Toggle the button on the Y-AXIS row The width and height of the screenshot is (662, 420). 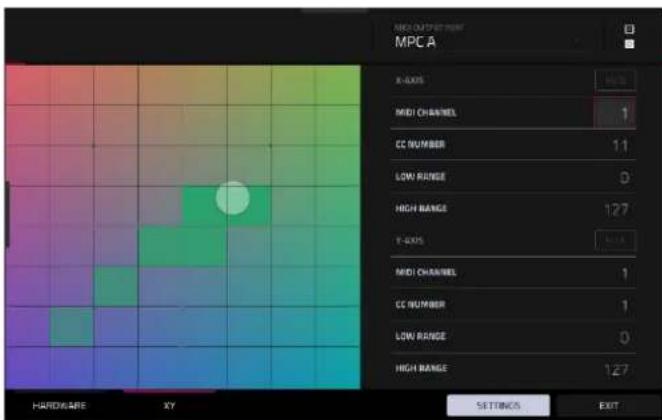pos(615,240)
